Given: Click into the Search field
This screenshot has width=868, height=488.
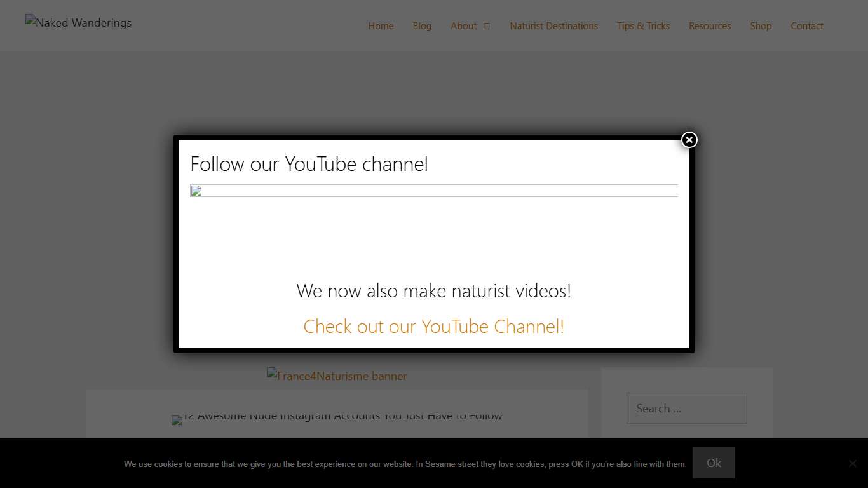Looking at the screenshot, I should point(686,409).
